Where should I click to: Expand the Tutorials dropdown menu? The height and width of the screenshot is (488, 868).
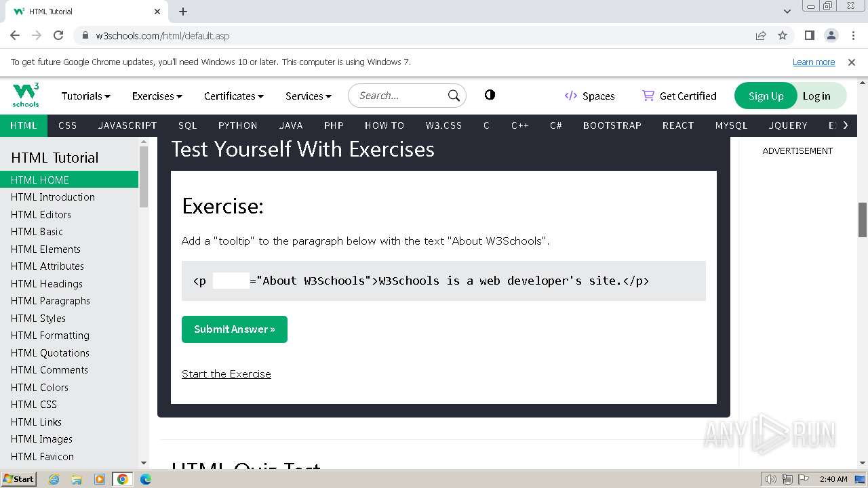(86, 96)
